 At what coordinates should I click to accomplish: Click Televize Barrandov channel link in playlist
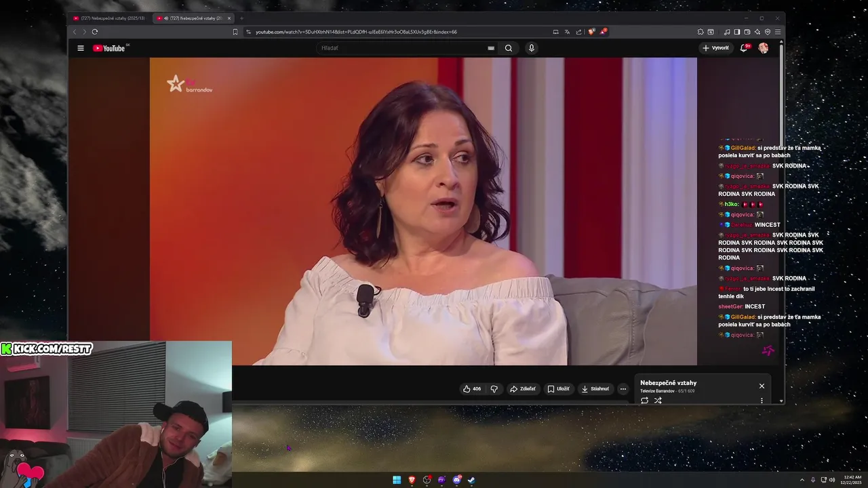pos(657,391)
